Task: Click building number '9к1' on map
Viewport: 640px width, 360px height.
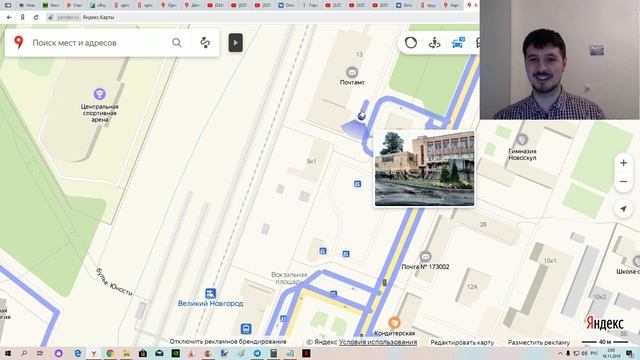Action: pyautogui.click(x=311, y=161)
